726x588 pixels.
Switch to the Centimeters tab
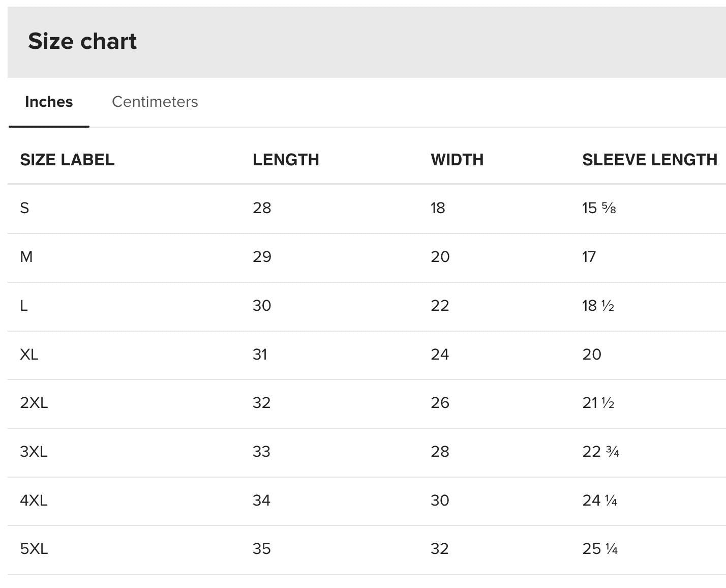155,102
